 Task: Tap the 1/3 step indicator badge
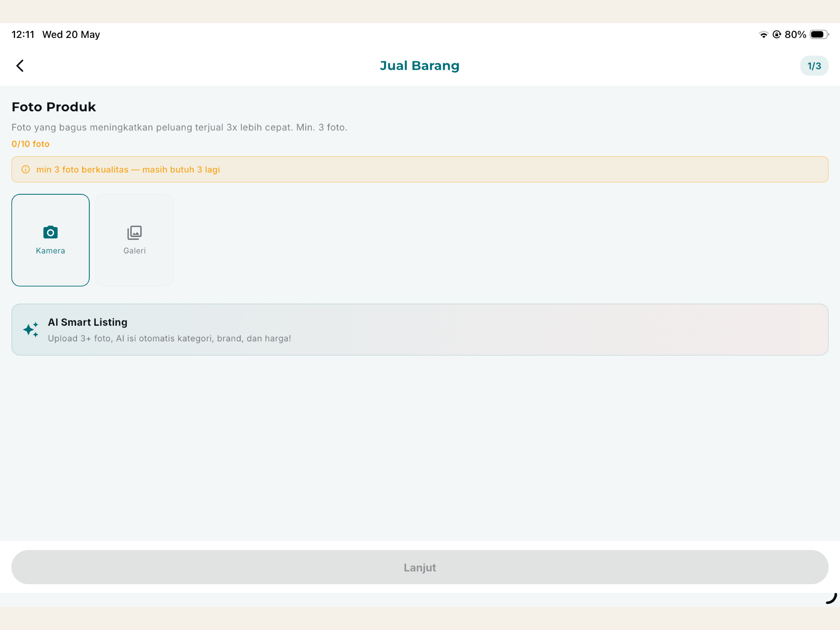coord(814,66)
